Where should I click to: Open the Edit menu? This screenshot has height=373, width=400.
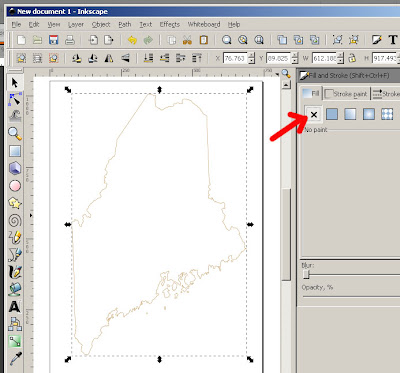pos(34,24)
